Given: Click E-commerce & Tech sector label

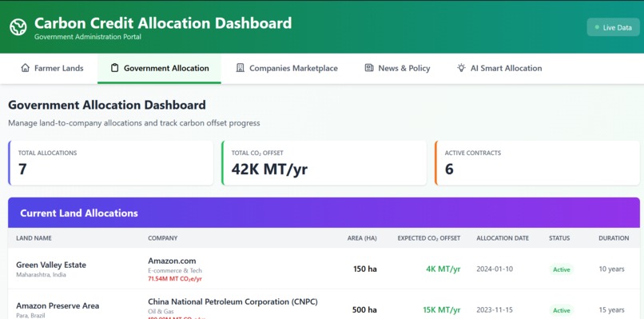Looking at the screenshot, I should click(175, 270).
